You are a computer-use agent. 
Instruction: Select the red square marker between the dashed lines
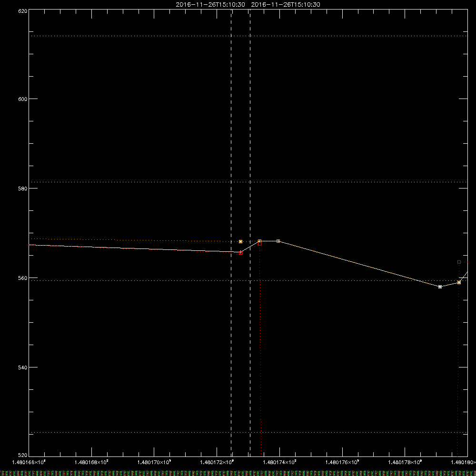tap(241, 253)
